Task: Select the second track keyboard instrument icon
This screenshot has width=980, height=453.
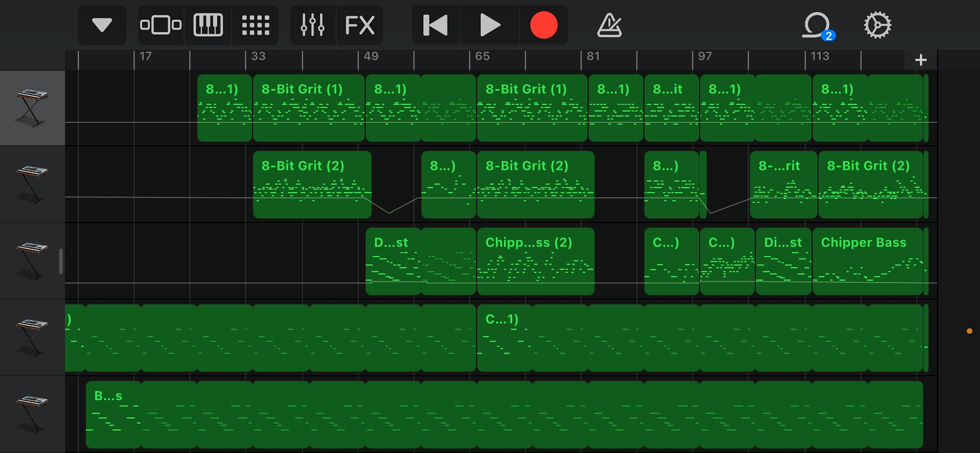Action: click(32, 184)
